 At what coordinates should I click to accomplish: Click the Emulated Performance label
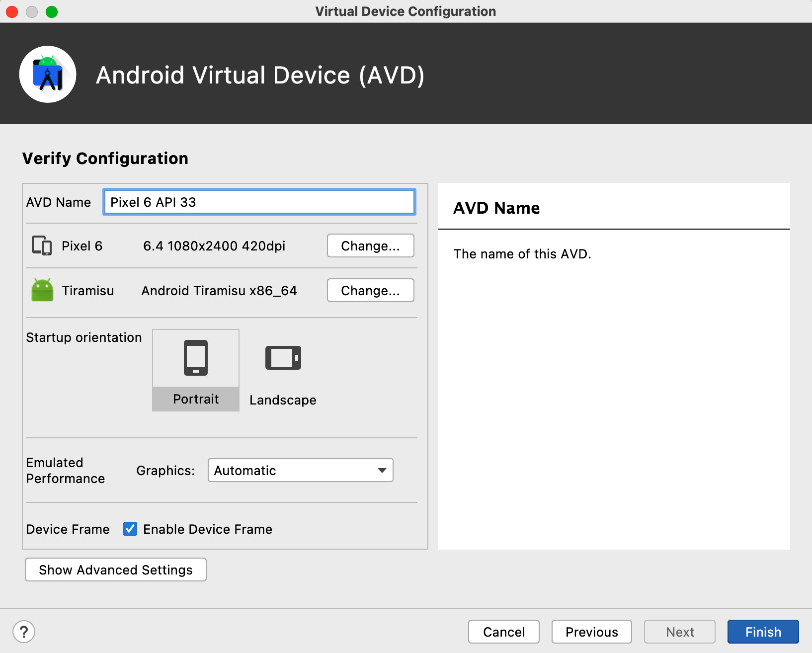[66, 471]
